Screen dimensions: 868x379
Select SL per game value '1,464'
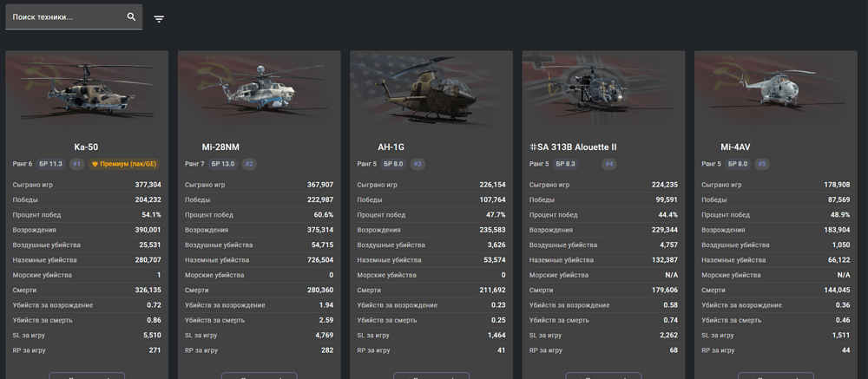click(x=496, y=336)
